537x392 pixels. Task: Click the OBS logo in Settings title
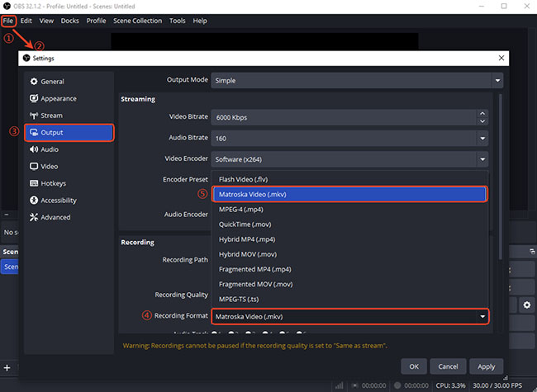tap(26, 58)
